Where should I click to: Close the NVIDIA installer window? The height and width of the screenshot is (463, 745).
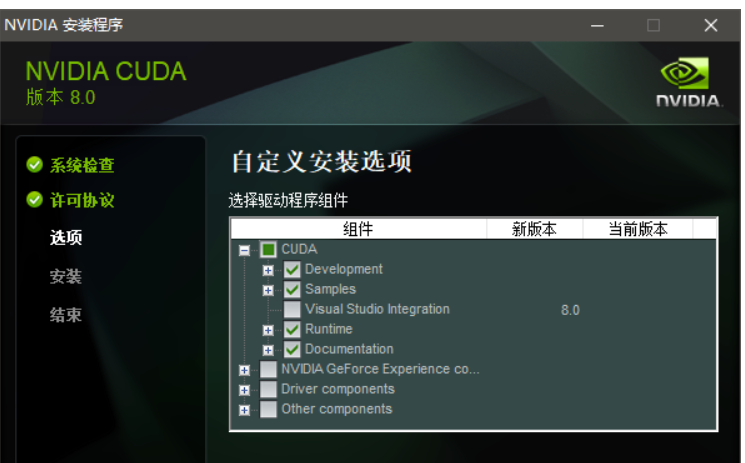pos(711,25)
